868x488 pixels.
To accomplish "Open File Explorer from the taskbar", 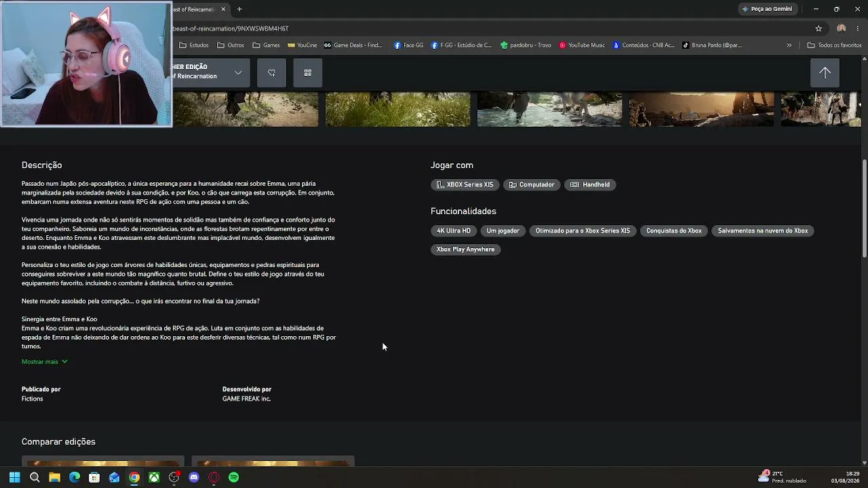I will pos(54,477).
